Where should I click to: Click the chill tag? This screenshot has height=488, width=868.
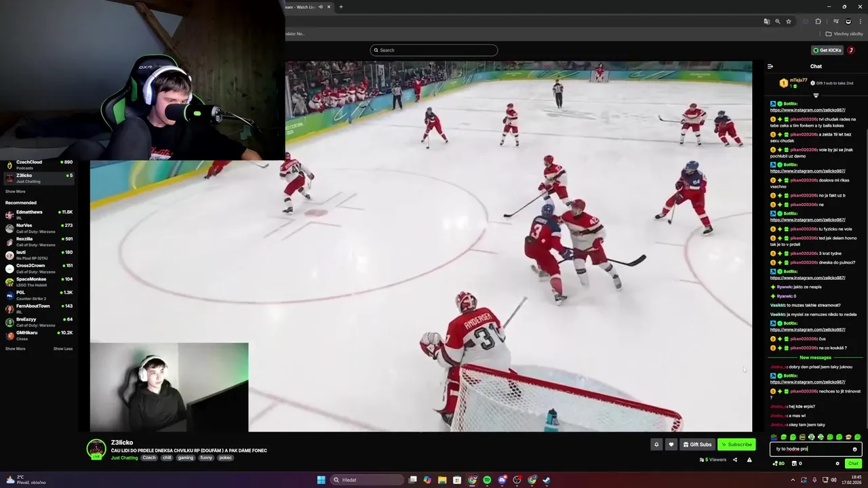pos(167,457)
